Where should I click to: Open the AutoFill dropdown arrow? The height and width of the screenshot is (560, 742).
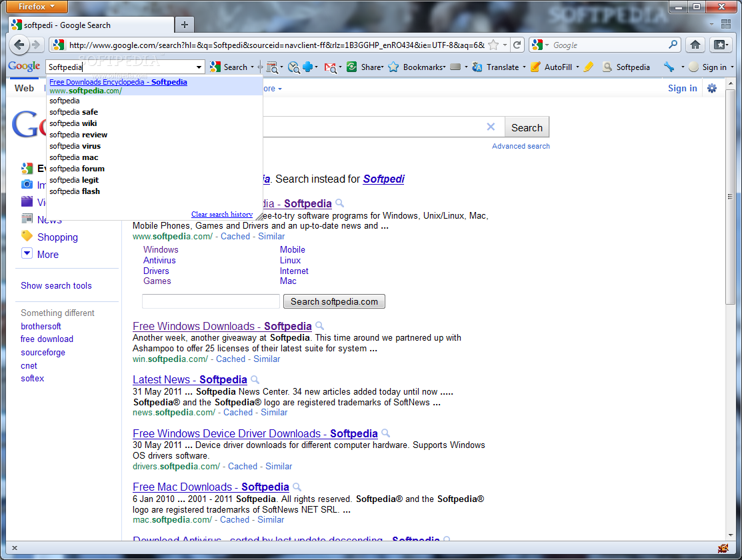pos(577,67)
